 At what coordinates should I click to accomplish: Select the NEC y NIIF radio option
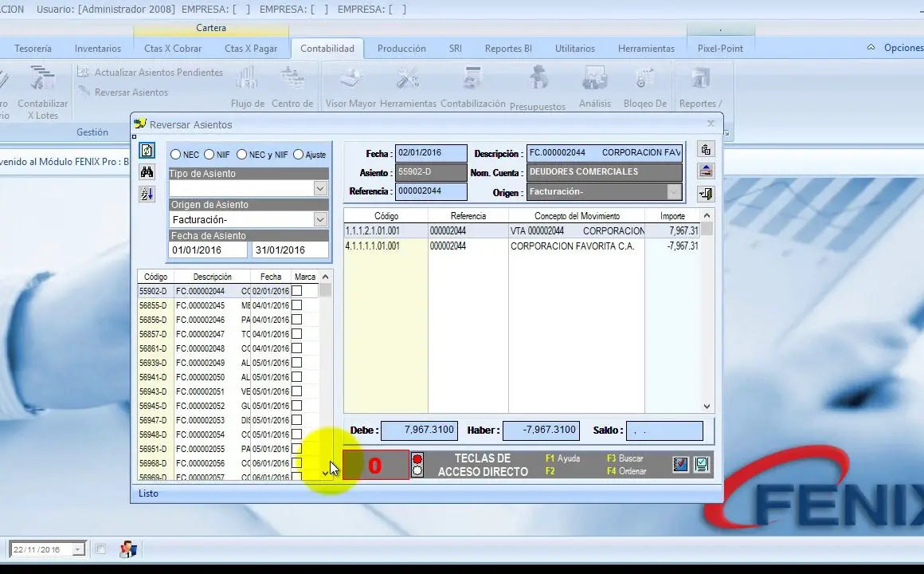[242, 155]
